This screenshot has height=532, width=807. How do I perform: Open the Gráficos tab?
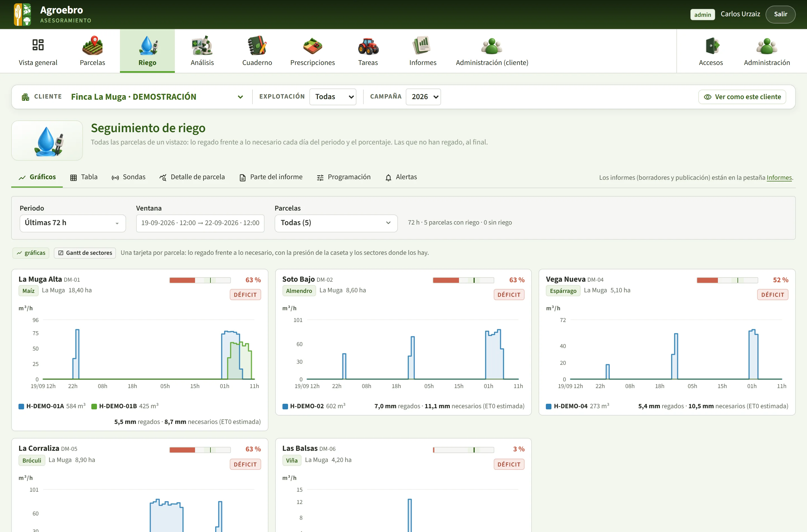37,177
